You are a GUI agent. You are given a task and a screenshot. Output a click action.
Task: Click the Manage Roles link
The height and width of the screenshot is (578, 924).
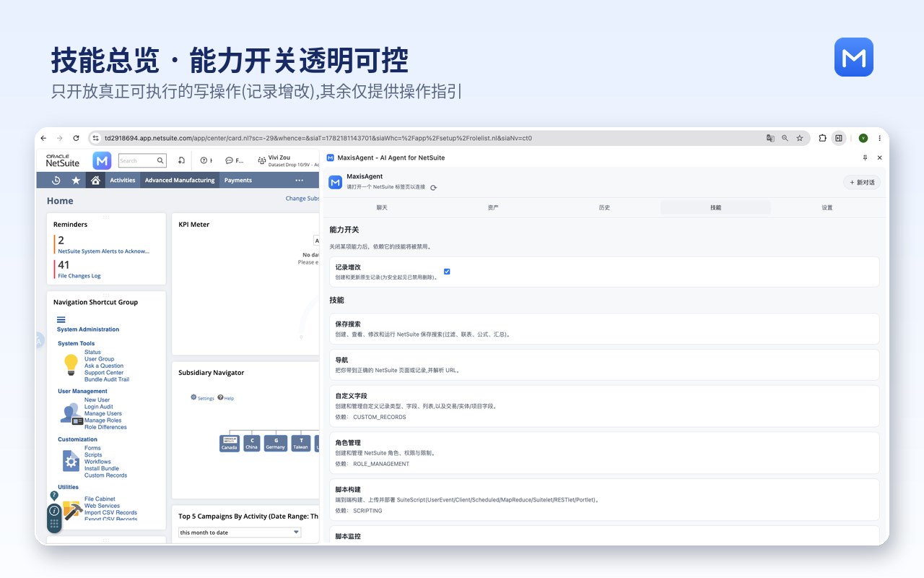coord(103,420)
